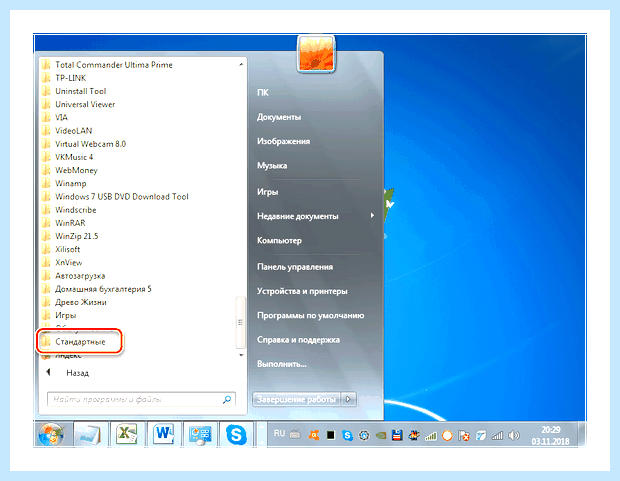
Task: Open the notepad taskbar icon beside Start
Action: click(90, 434)
